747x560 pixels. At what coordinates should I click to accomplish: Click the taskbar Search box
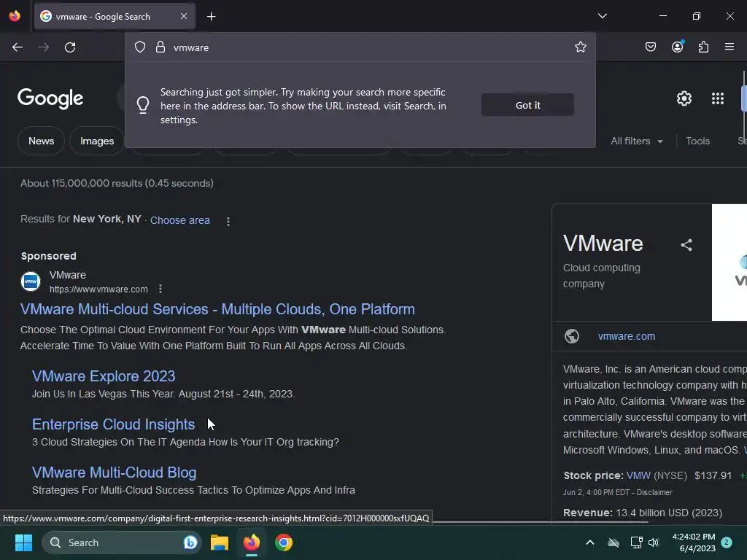click(122, 542)
